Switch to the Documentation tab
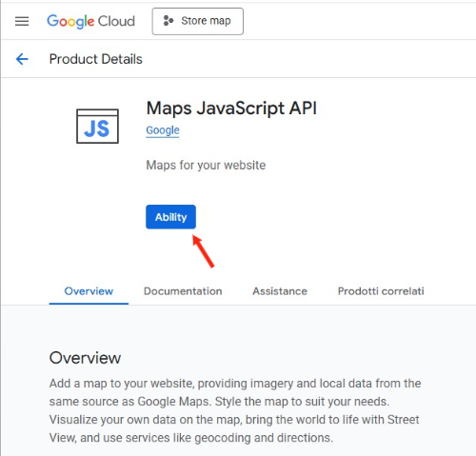 183,291
